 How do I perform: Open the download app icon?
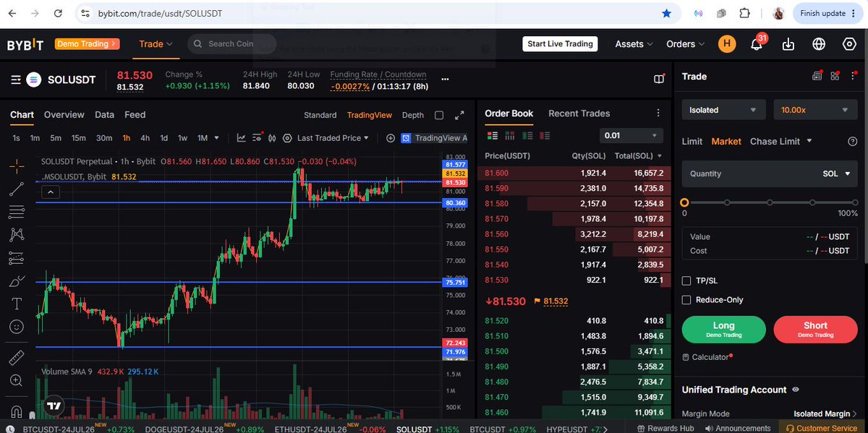pos(788,44)
